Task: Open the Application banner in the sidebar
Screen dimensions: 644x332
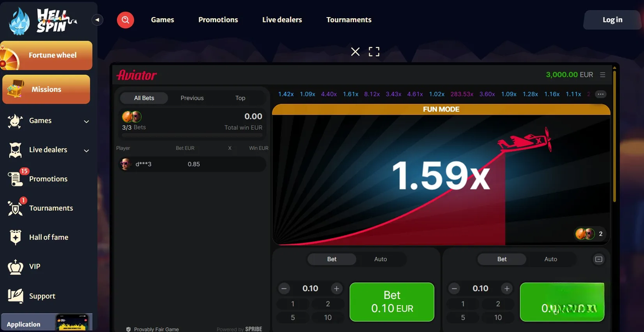Action: 46,322
